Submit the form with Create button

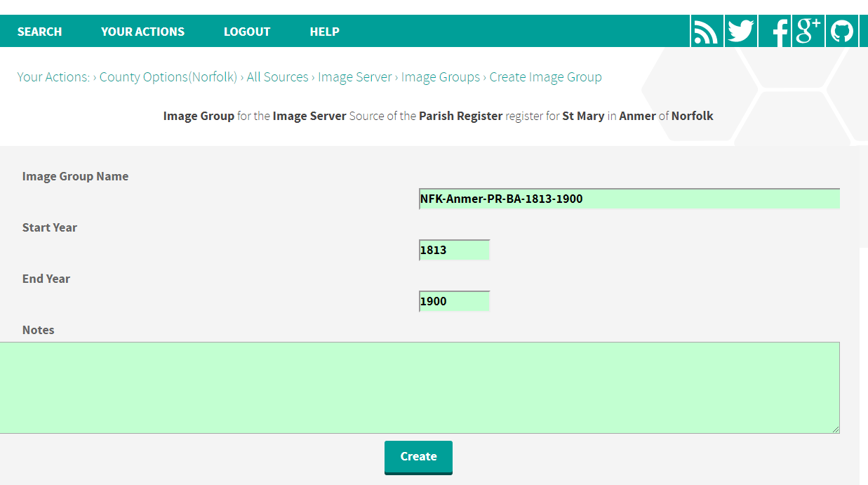click(x=418, y=457)
